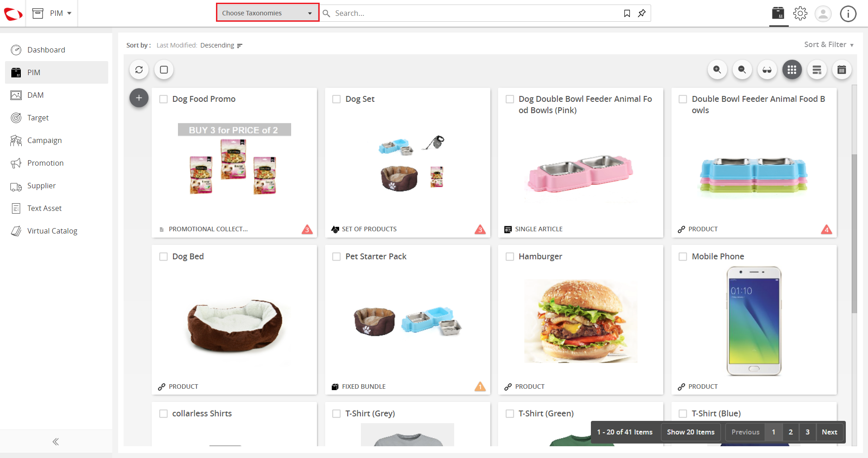
Task: Click the Double Bowl Feeder warning triangle badge 4
Action: click(x=826, y=229)
